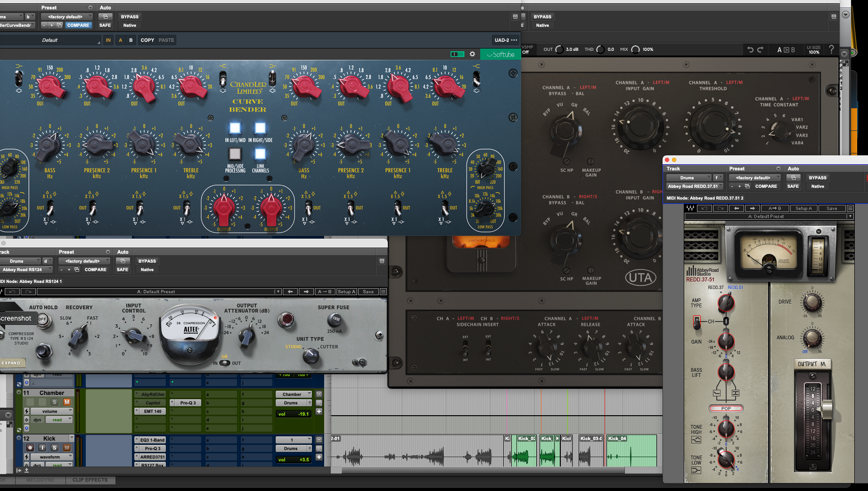Open automation enable window icon in RS124 header
868x491 pixels.
pos(123,261)
